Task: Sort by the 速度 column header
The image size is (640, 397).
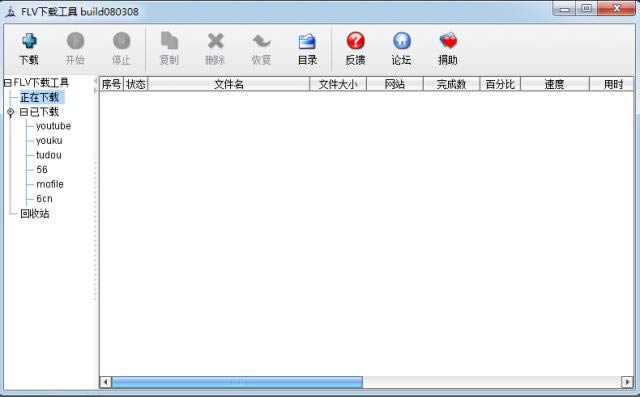Action: 555,84
